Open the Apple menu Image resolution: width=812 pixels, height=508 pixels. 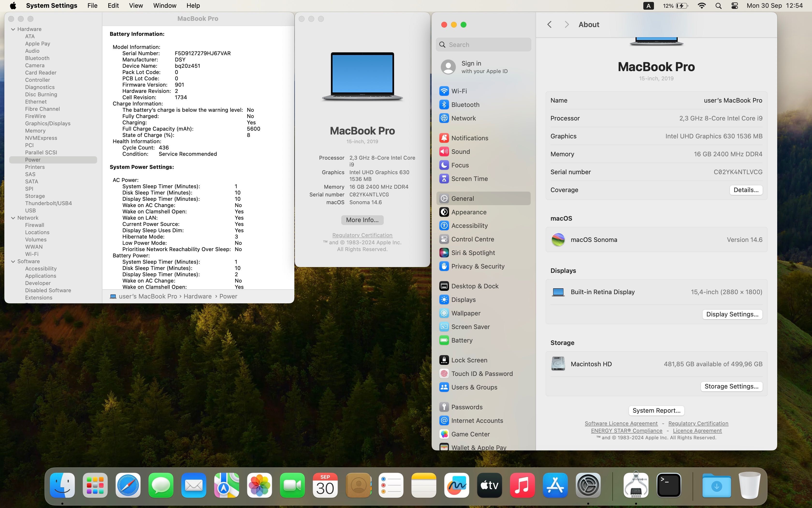(x=13, y=6)
